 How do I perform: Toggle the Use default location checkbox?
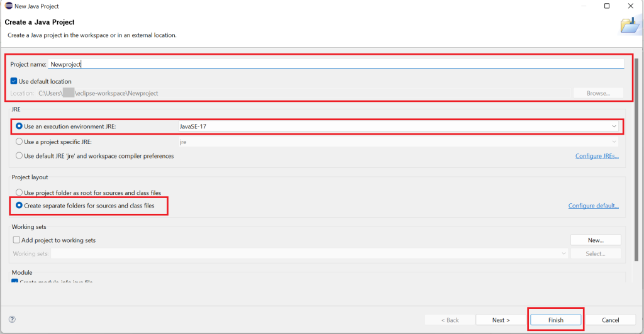pyautogui.click(x=14, y=81)
